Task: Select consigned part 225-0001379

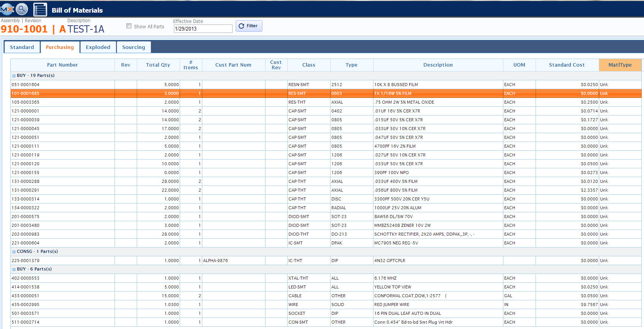Action: point(26,261)
